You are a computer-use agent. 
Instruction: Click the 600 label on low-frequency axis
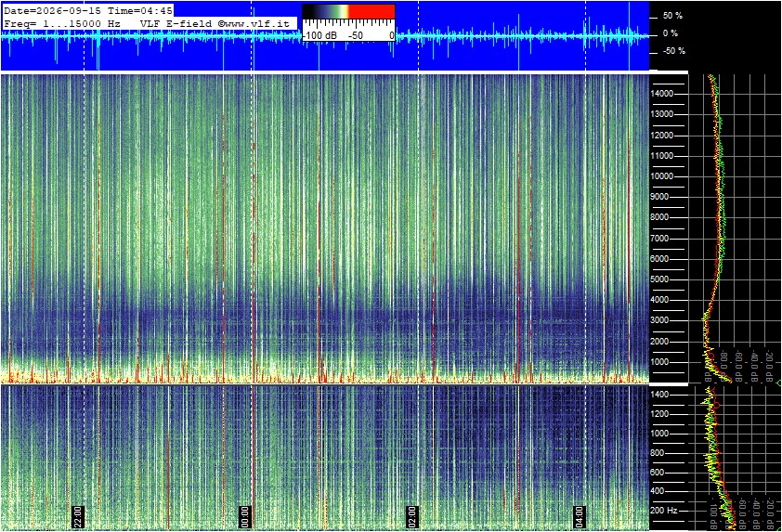(x=657, y=473)
